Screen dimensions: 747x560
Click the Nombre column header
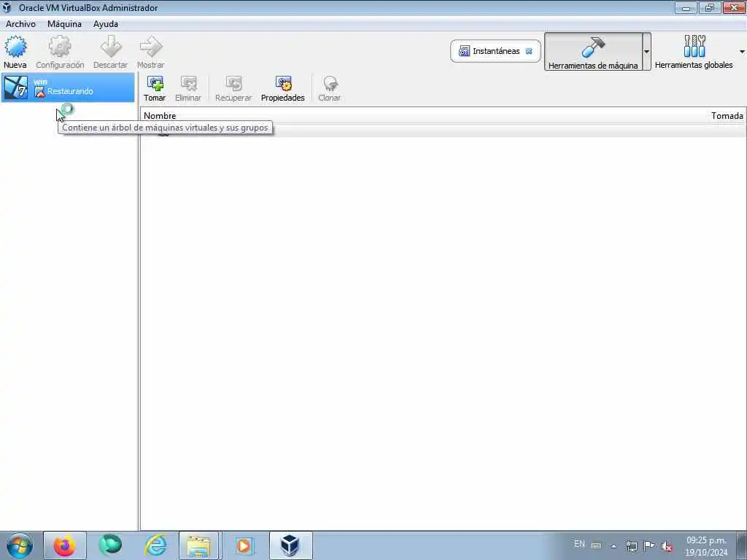160,116
